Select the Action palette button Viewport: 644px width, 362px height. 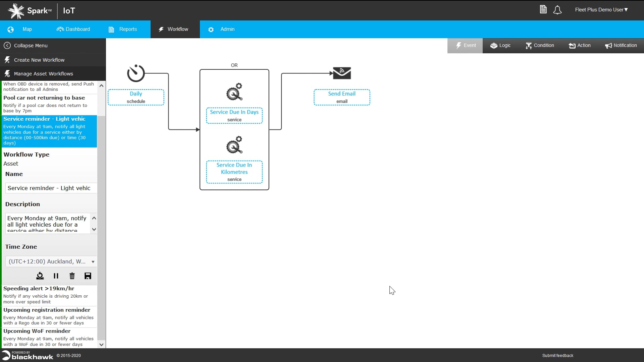[580, 46]
